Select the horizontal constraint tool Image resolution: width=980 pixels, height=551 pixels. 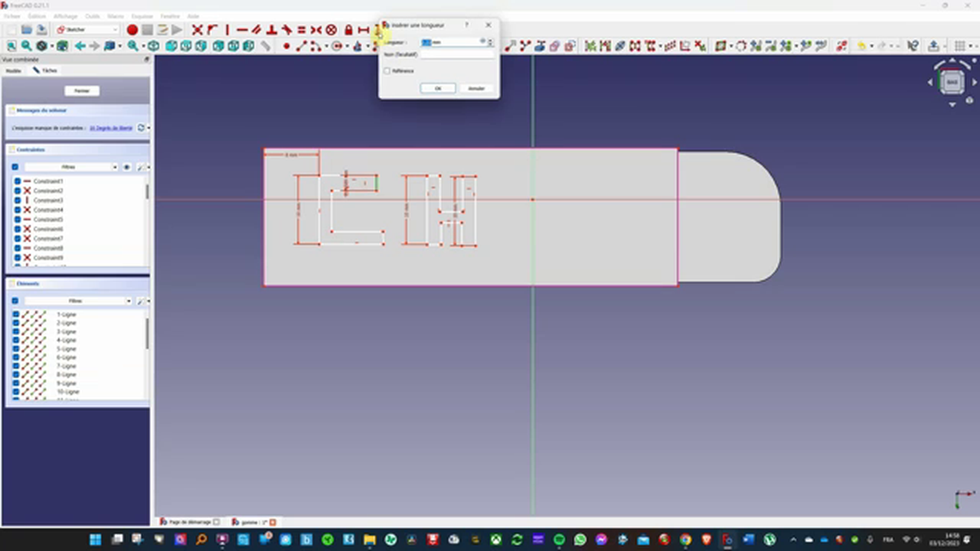coord(243,30)
